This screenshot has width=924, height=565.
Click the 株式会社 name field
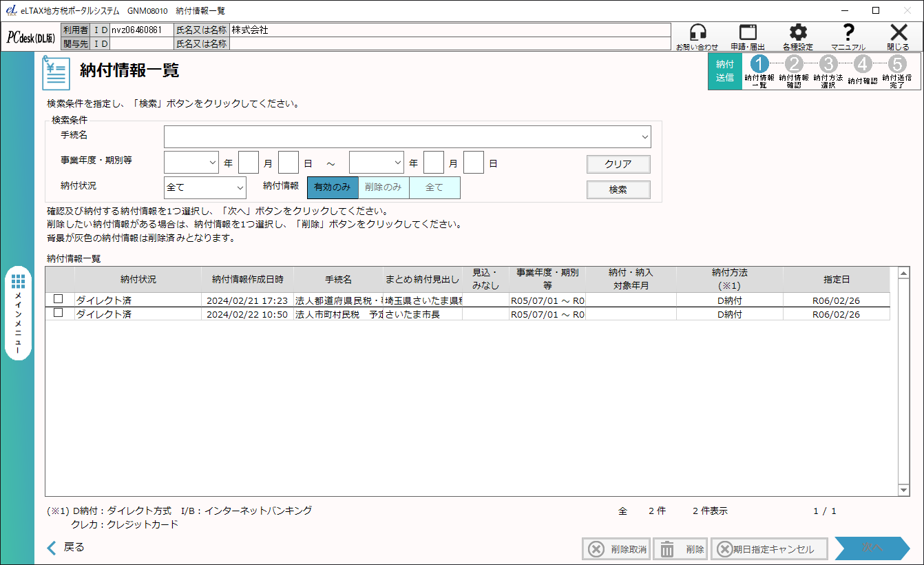pyautogui.click(x=450, y=30)
